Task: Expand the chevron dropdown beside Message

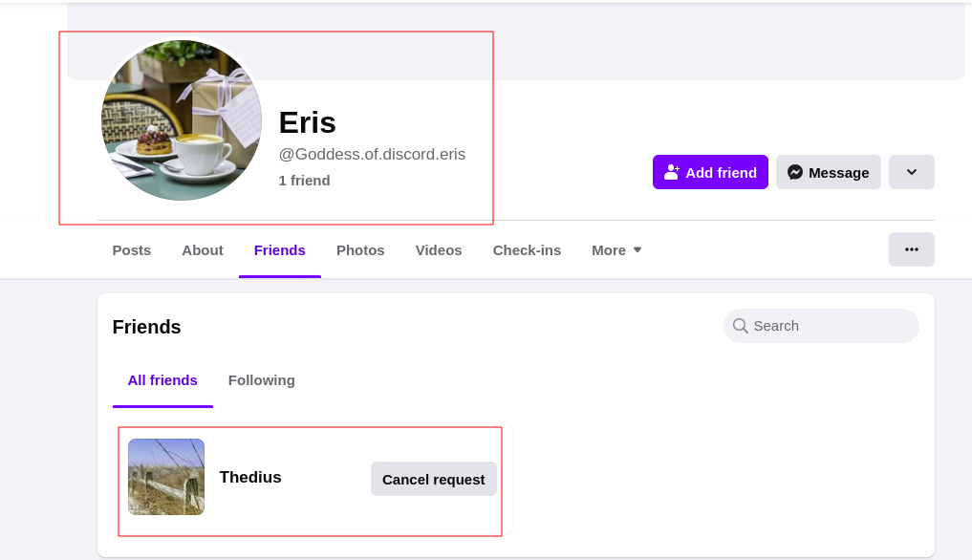Action: tap(911, 172)
